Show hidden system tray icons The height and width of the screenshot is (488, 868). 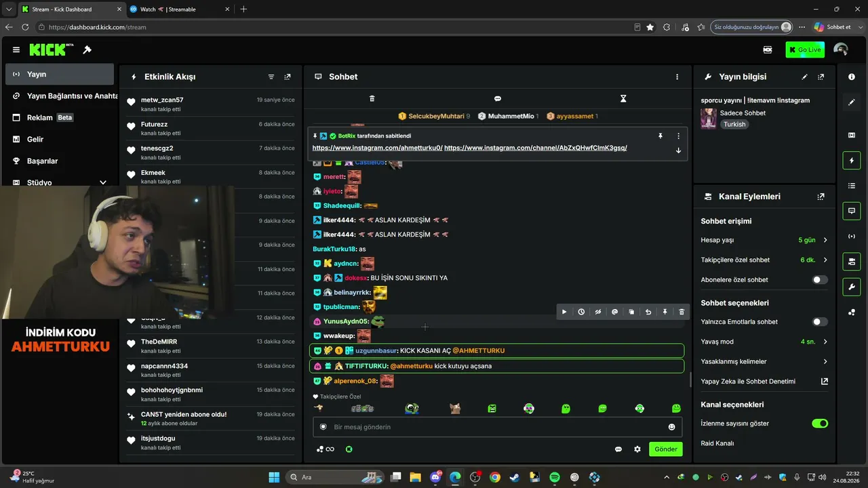(x=667, y=477)
